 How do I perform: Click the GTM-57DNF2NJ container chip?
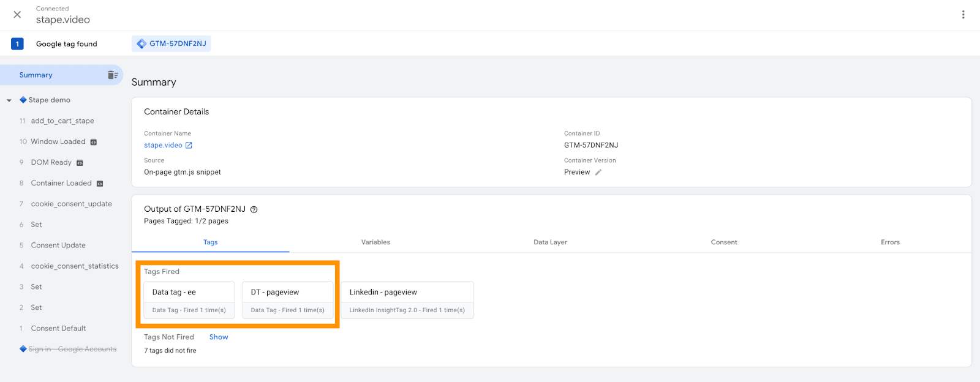tap(171, 43)
